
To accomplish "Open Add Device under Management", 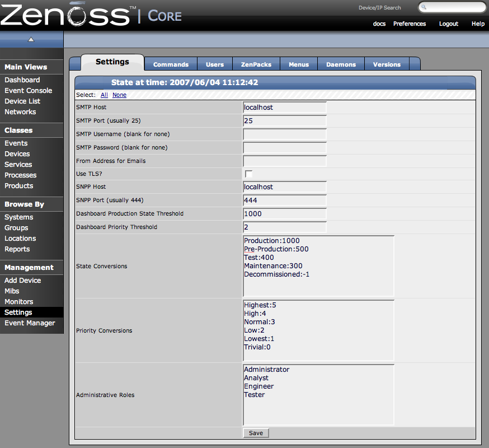I will [23, 281].
